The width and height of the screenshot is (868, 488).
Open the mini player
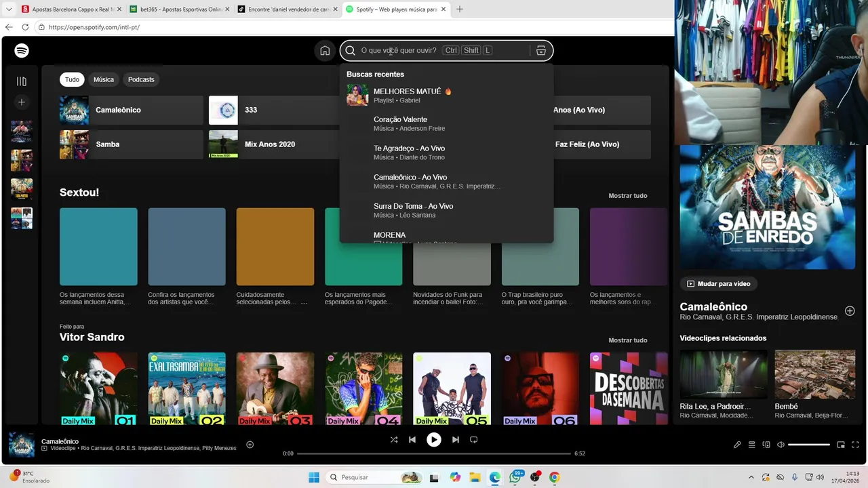(x=841, y=445)
